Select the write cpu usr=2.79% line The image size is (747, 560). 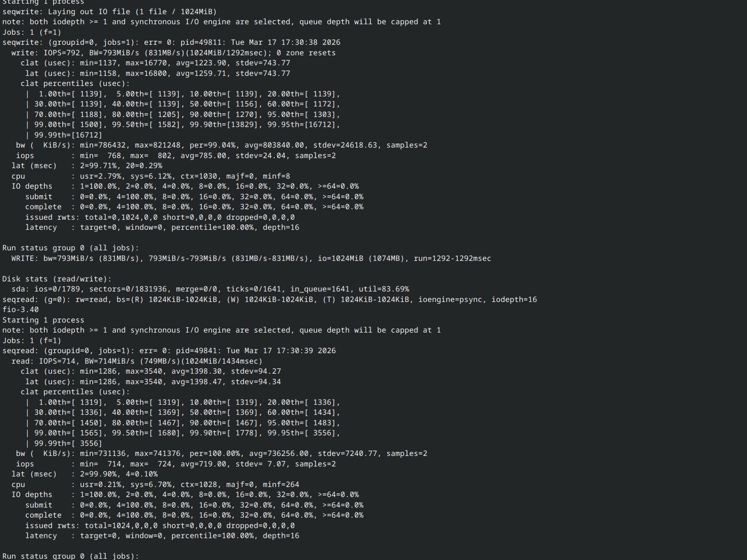[x=151, y=176]
